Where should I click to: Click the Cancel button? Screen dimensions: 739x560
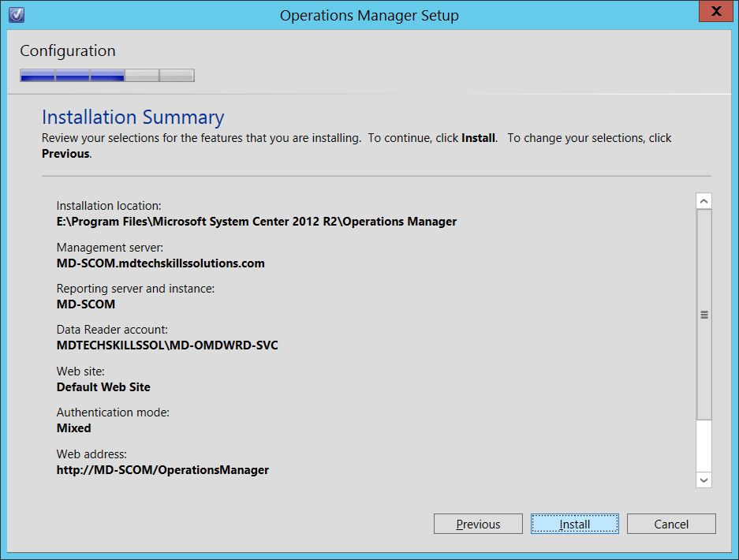pos(671,523)
